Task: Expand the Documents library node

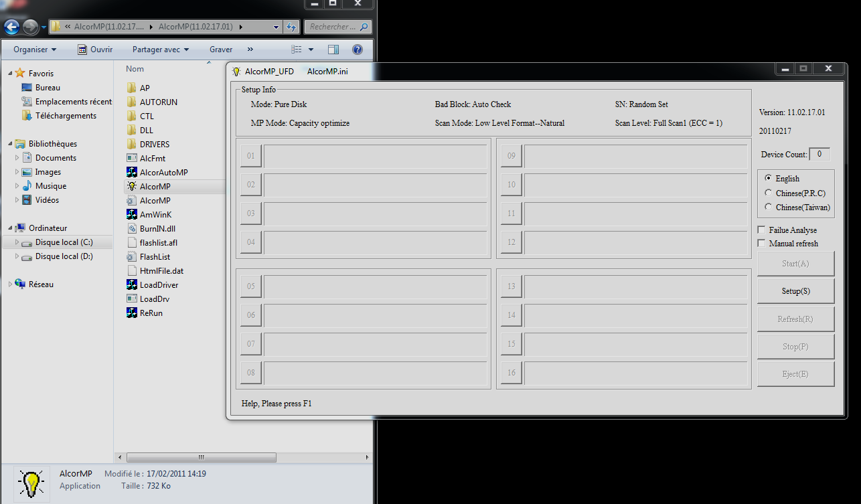Action: [17, 158]
